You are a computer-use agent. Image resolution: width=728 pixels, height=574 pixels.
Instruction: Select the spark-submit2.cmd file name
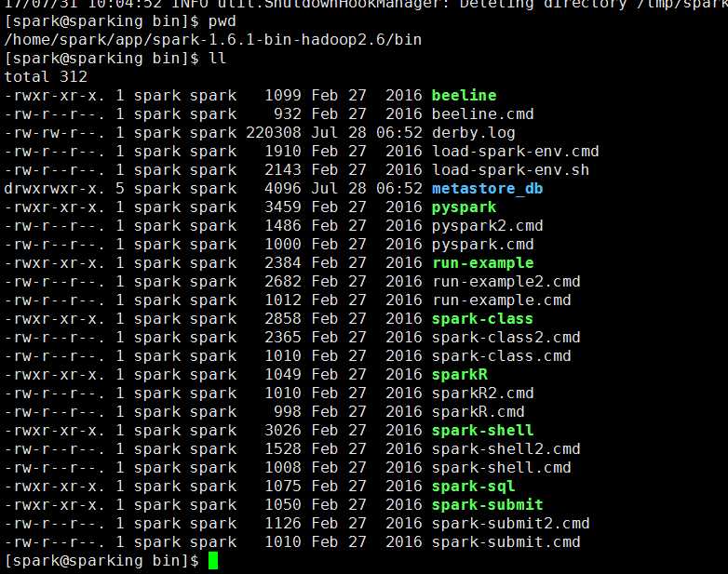510,524
